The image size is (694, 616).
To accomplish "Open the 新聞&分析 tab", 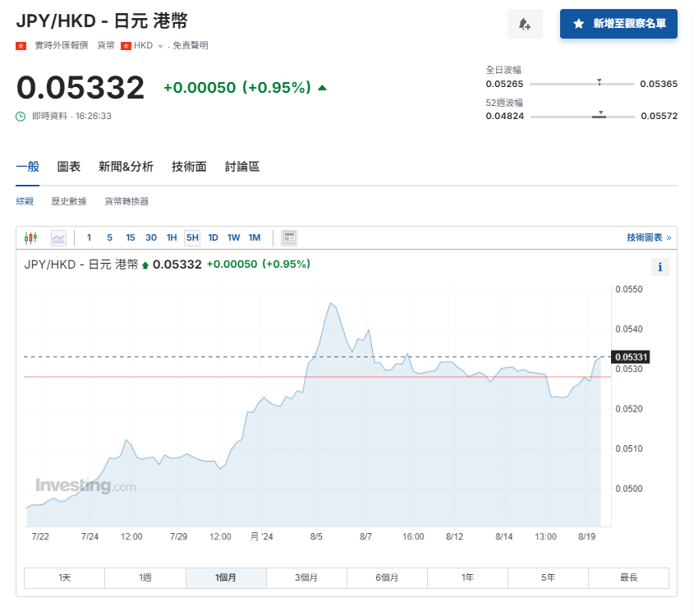I will click(x=126, y=167).
